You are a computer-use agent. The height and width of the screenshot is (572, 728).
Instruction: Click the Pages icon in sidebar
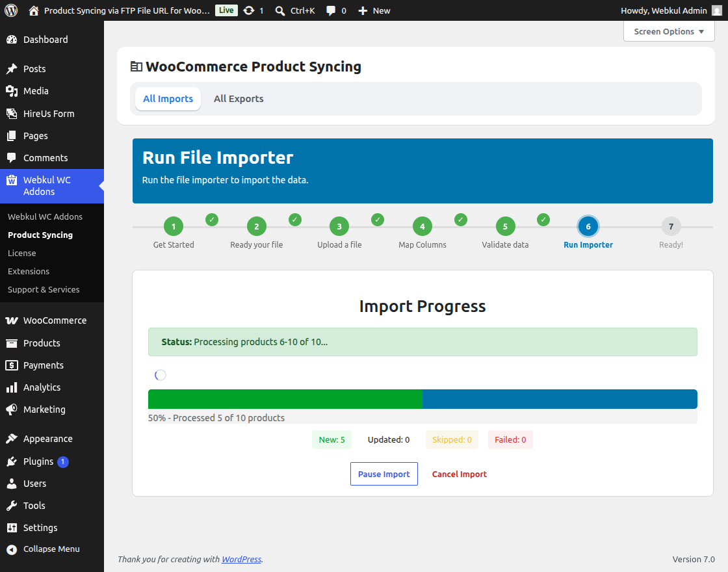(12, 136)
